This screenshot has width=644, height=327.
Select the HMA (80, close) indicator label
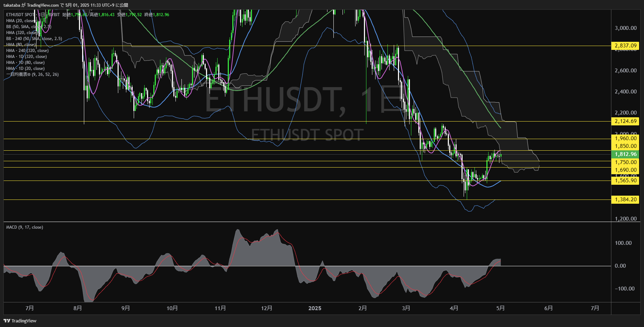pos(21,45)
